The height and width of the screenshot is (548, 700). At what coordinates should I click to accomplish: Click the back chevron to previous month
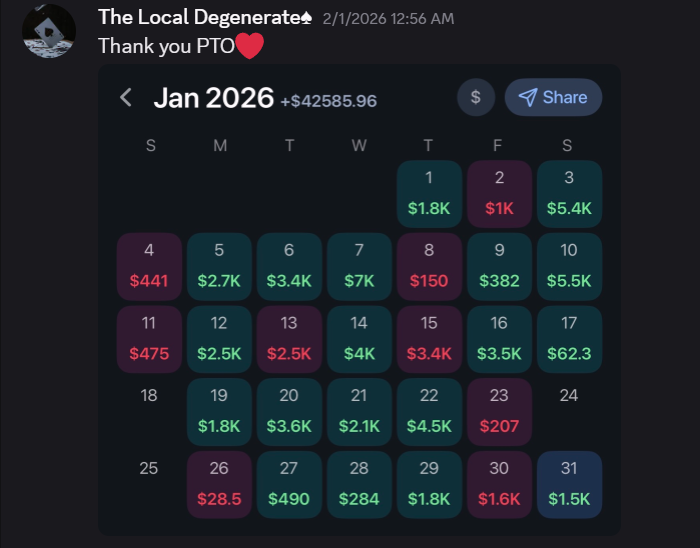pyautogui.click(x=126, y=97)
